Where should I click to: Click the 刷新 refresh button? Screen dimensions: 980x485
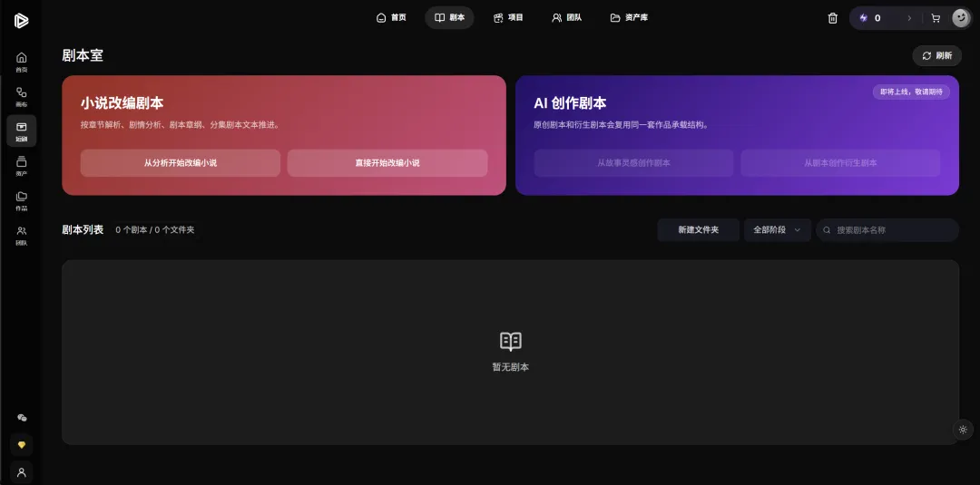[936, 55]
